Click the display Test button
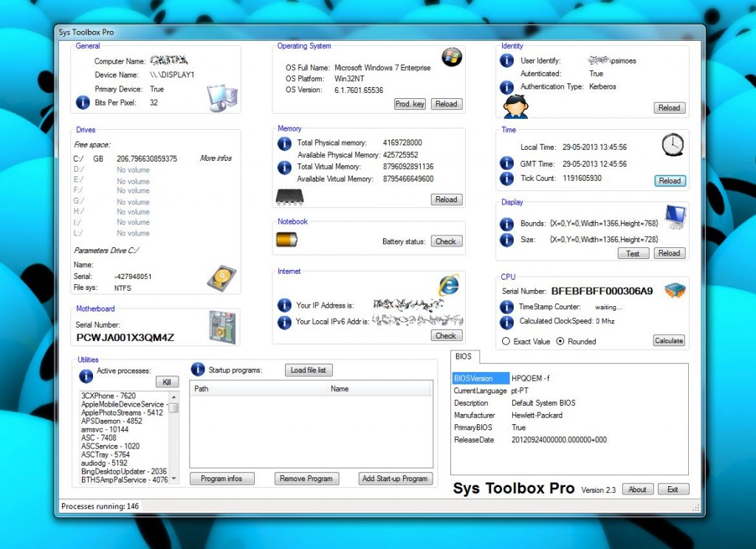The width and height of the screenshot is (756, 549). 633,254
